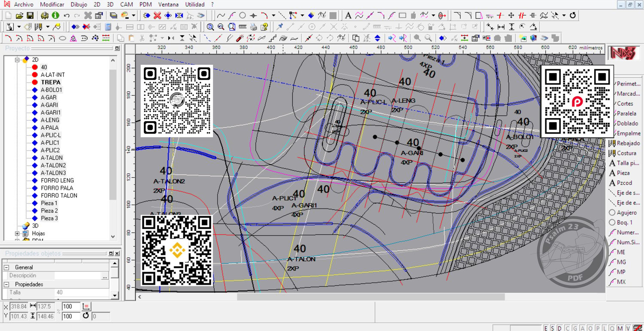Click the vertical dimension measure icon
Image resolution: width=644 pixels, height=331 pixels.
[x=511, y=27]
